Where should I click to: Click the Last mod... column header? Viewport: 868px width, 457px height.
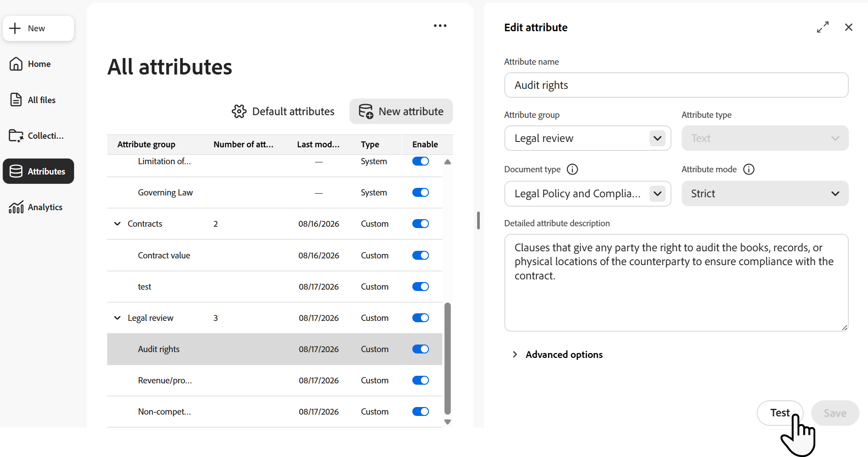coord(318,144)
